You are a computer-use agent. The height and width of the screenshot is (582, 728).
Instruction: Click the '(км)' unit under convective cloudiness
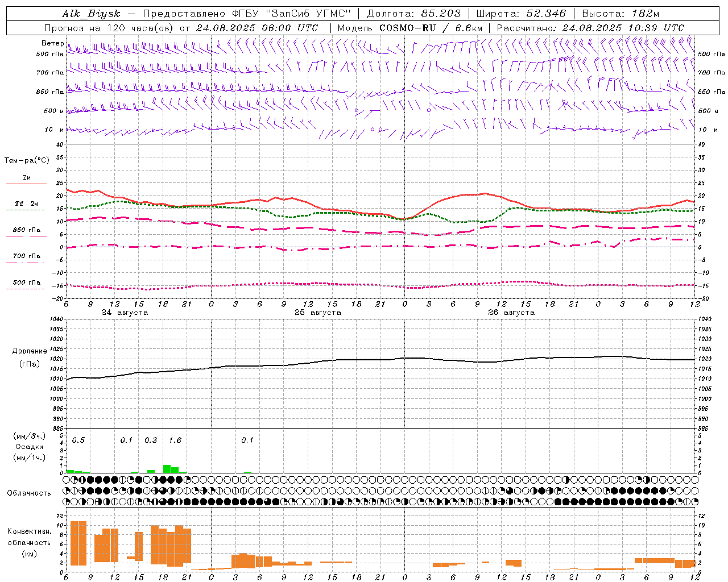30,554
